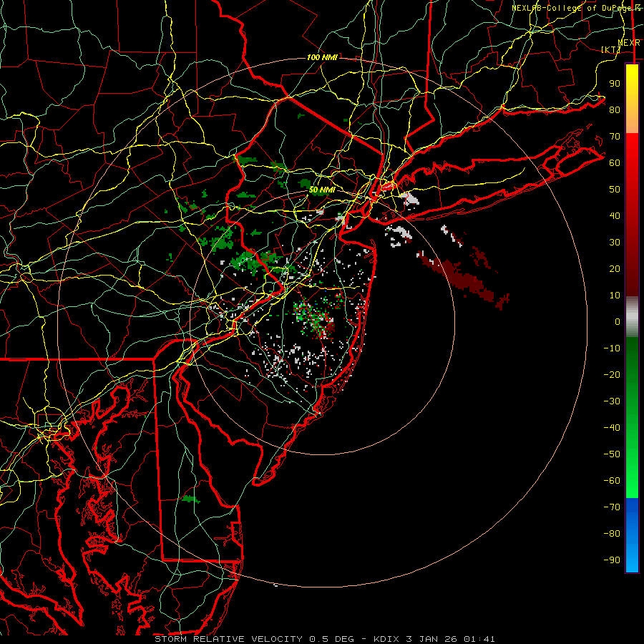Select the "NEXLAB-College of DuPage" header text
The width and height of the screenshot is (644, 644).
coord(572,8)
